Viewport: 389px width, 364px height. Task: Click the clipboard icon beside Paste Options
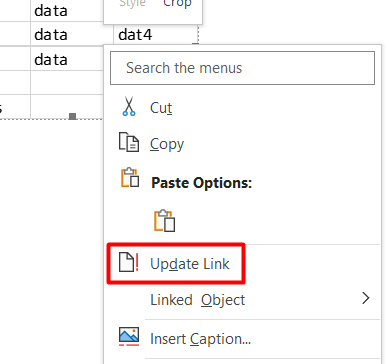pyautogui.click(x=130, y=177)
